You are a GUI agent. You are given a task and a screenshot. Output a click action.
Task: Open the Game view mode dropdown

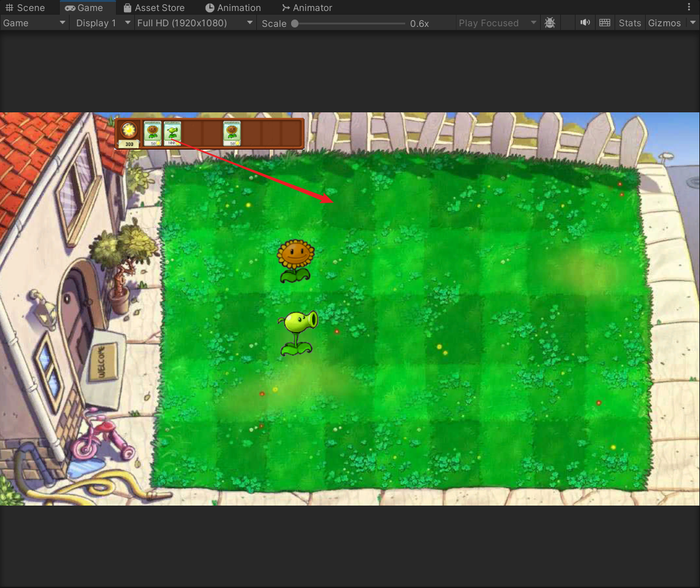click(34, 23)
